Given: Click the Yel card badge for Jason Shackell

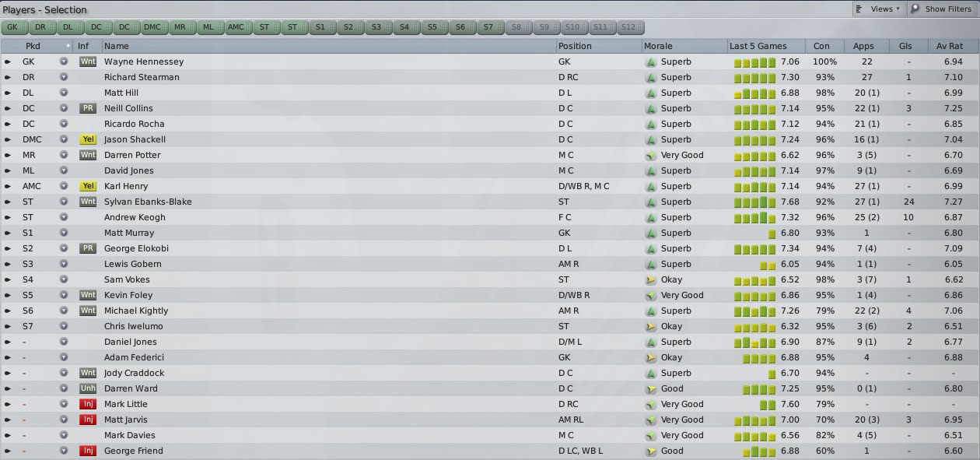Looking at the screenshot, I should click(88, 139).
